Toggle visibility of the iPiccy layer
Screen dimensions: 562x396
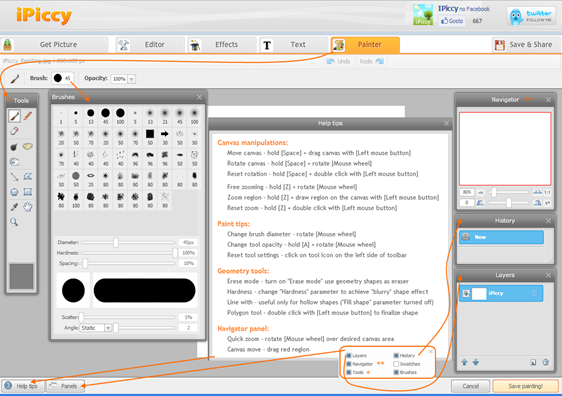(x=466, y=293)
